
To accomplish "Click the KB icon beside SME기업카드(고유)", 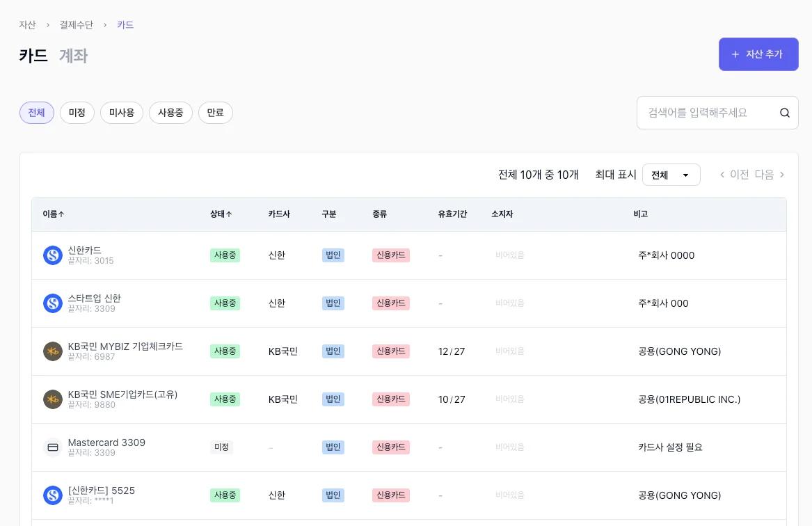I will tap(53, 399).
